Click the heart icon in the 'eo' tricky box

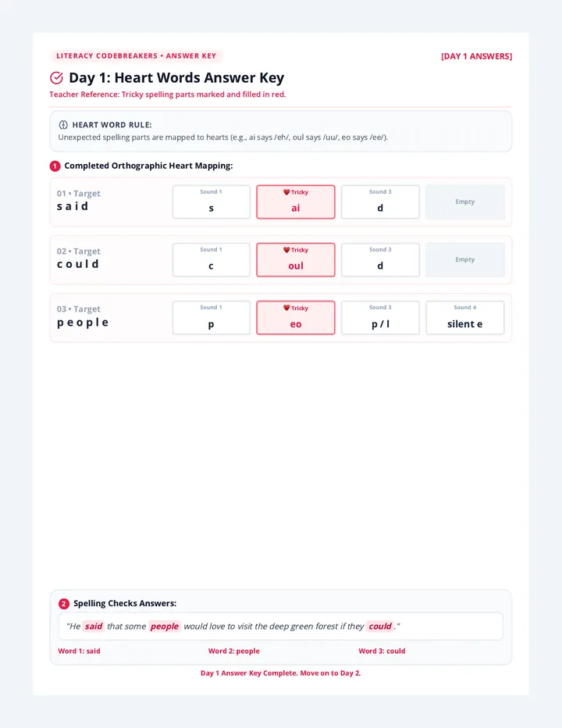click(x=286, y=308)
